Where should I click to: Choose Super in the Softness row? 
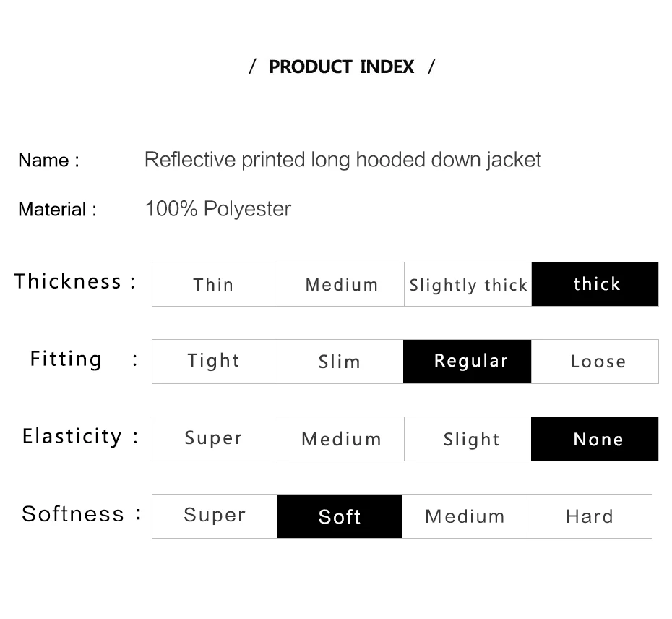pos(215,516)
